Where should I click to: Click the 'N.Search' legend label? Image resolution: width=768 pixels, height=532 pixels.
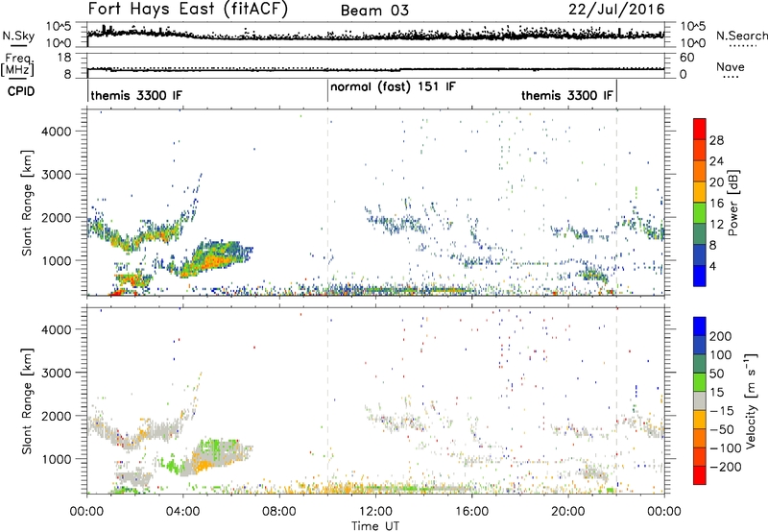(741, 36)
